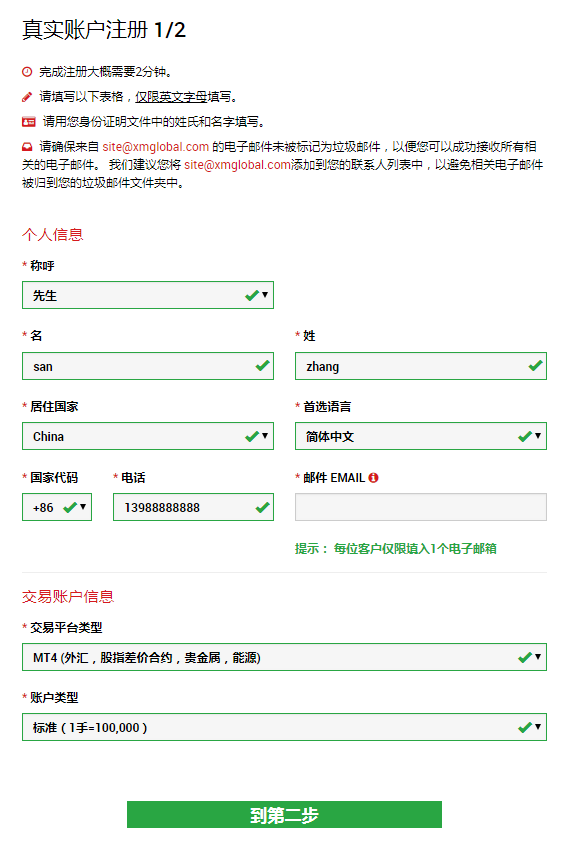This screenshot has width=572, height=844.
Task: Open the 首选语言 dropdown showing 简体中文
Action: [421, 436]
